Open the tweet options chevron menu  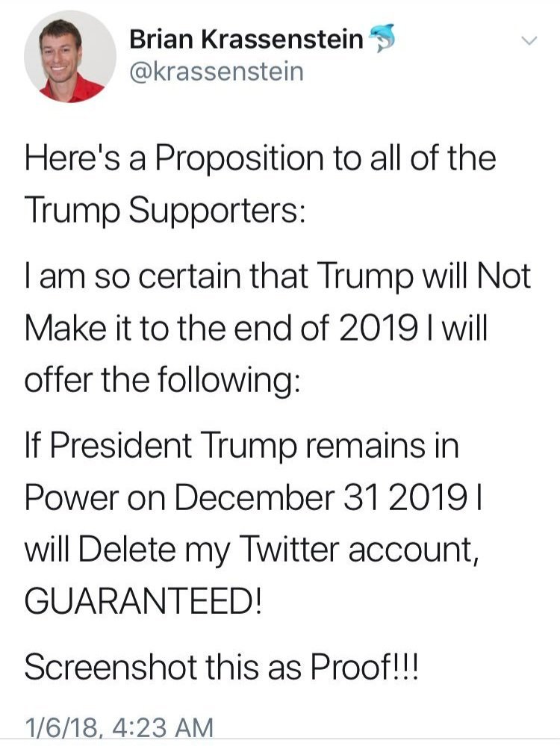tap(528, 40)
